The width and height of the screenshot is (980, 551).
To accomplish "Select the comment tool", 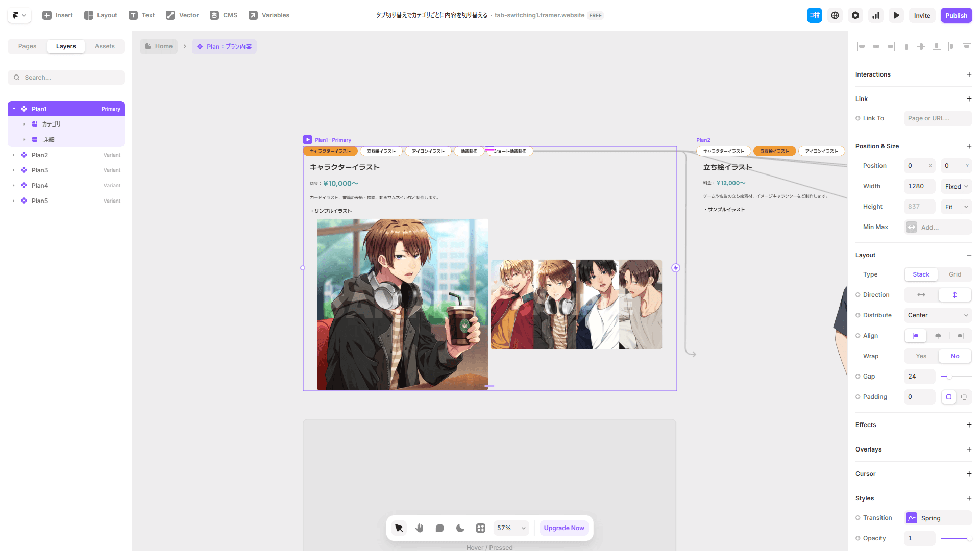I will click(x=439, y=528).
